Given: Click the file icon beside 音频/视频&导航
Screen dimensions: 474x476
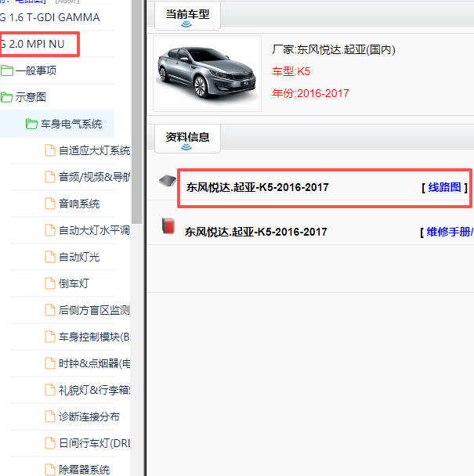Looking at the screenshot, I should (x=50, y=177).
